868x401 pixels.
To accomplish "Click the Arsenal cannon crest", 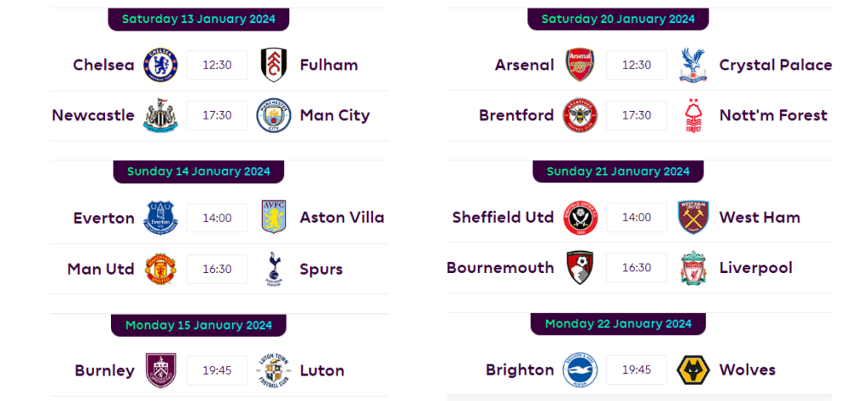I will (x=580, y=64).
